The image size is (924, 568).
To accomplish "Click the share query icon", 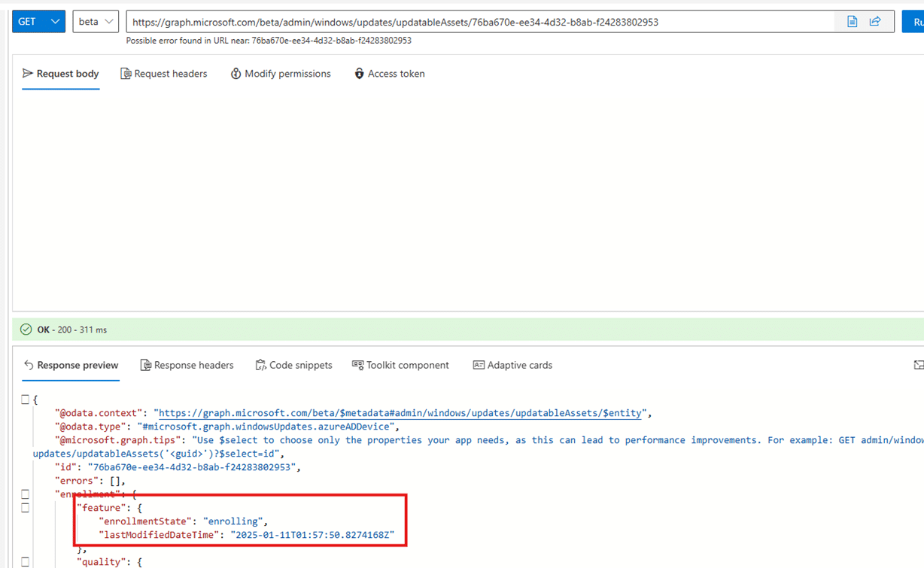I will click(875, 22).
